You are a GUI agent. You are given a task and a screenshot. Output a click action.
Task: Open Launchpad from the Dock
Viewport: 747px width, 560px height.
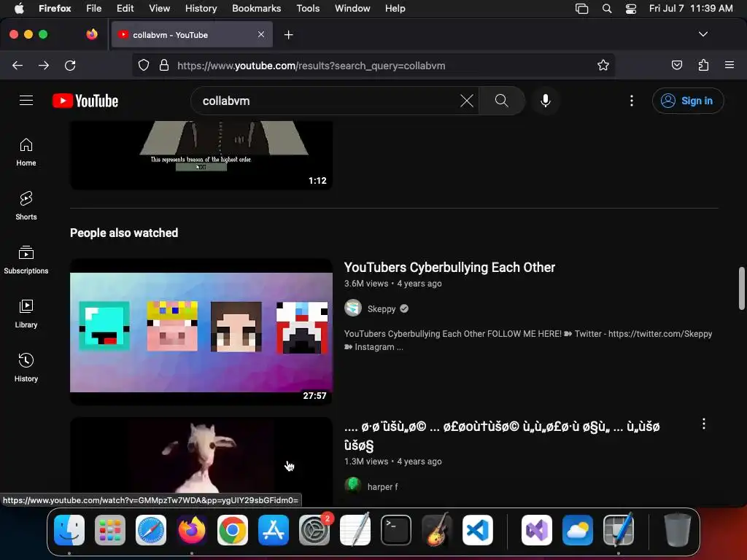tap(110, 530)
